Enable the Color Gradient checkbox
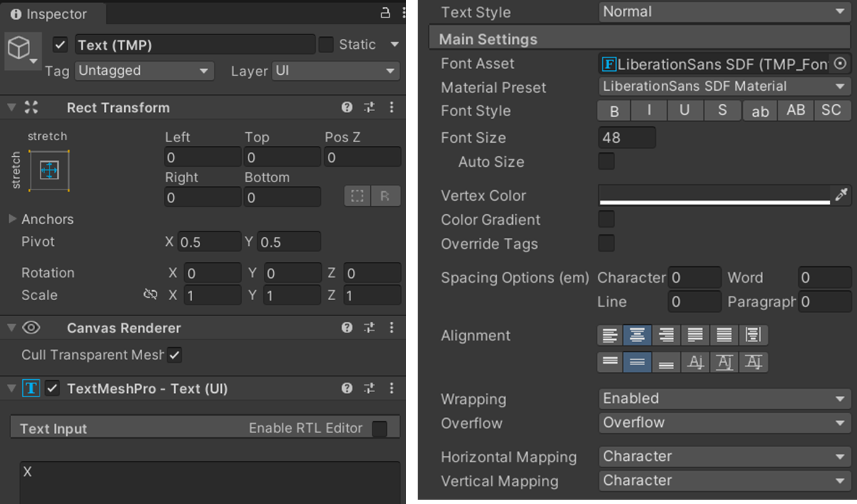Screen dimensions: 857x504 click(607, 219)
